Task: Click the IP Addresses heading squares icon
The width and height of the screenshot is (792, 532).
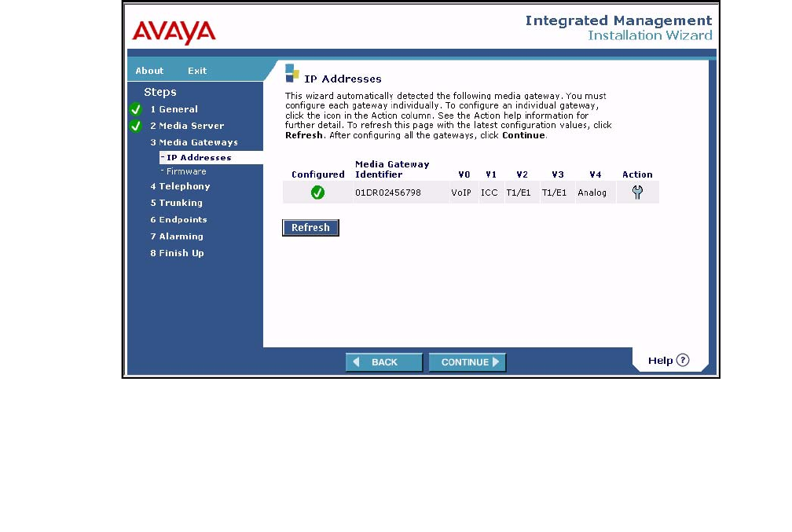Action: [x=292, y=73]
